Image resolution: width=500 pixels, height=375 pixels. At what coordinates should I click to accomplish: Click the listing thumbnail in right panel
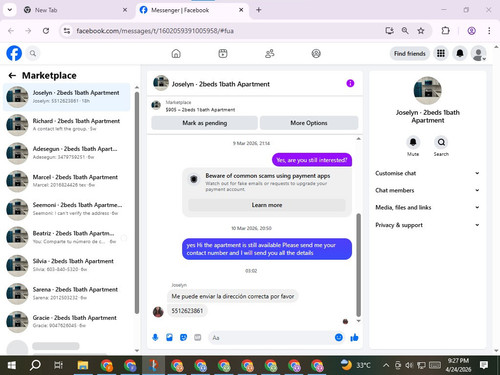pyautogui.click(x=427, y=90)
